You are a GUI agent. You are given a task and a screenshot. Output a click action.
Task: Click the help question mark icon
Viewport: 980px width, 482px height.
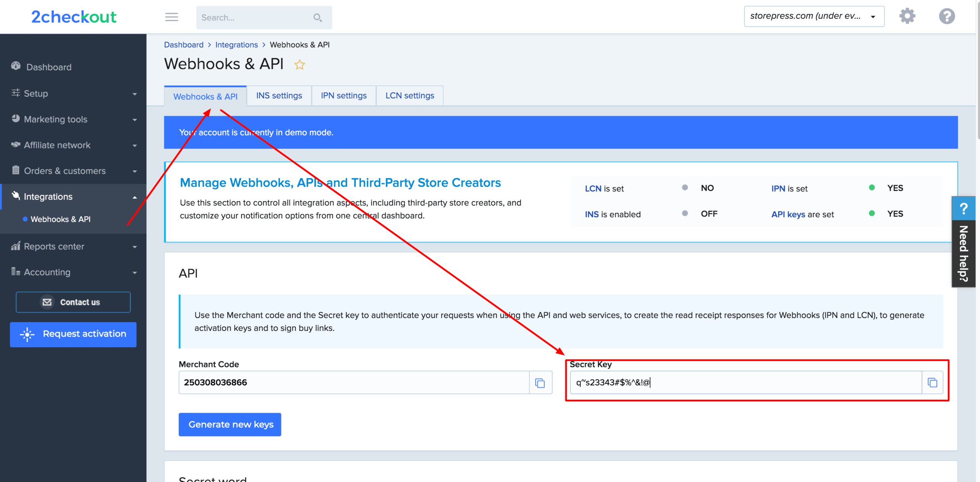point(947,16)
